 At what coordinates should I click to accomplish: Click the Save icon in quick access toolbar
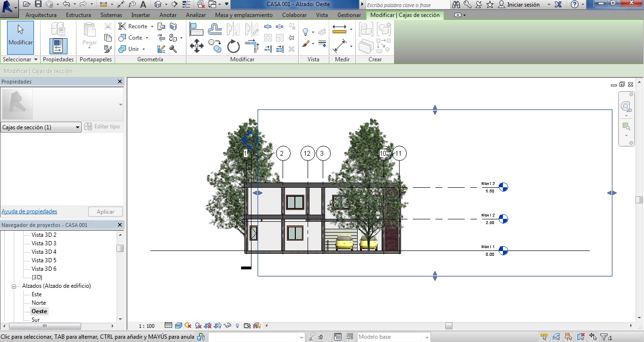click(38, 4)
